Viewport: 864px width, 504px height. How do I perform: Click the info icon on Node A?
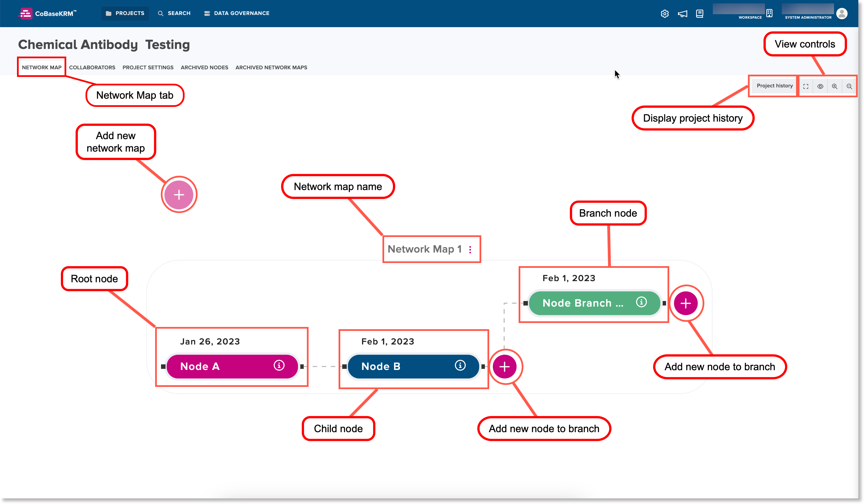[278, 366]
